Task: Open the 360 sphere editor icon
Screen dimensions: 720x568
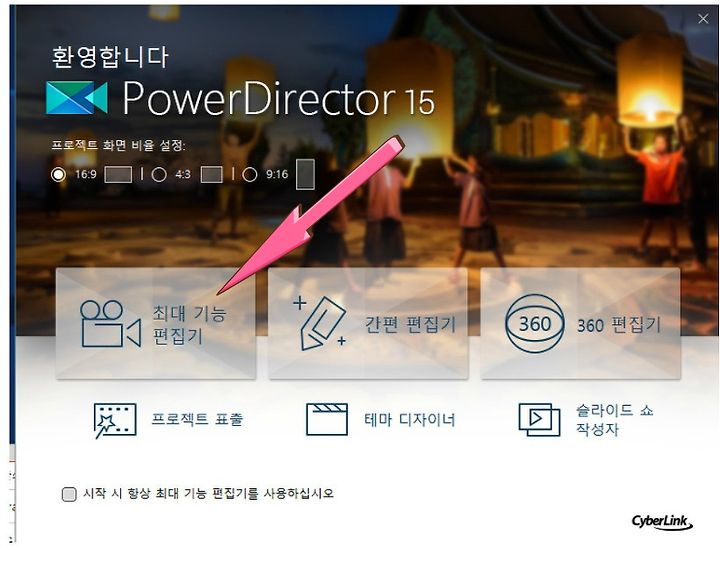Action: 534,324
